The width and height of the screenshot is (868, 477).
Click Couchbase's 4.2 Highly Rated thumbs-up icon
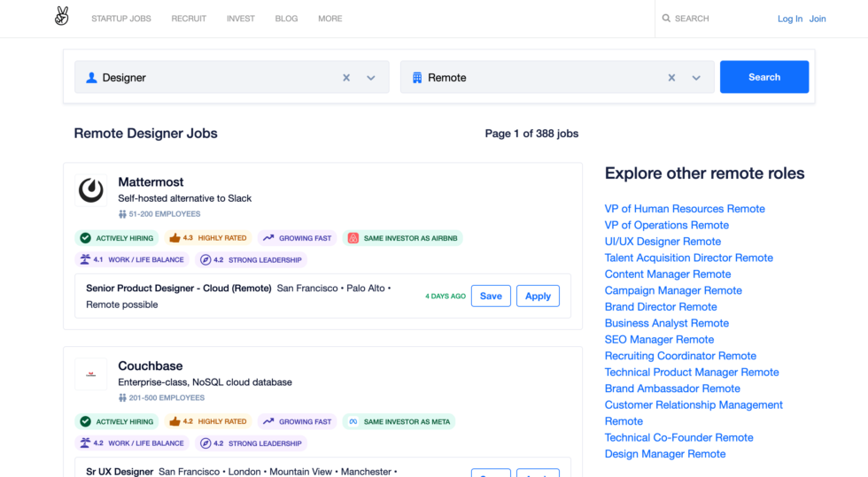tap(174, 421)
